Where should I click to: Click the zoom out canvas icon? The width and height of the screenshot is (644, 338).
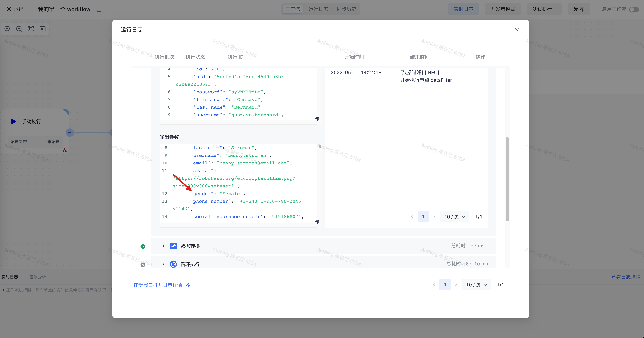coord(19,29)
